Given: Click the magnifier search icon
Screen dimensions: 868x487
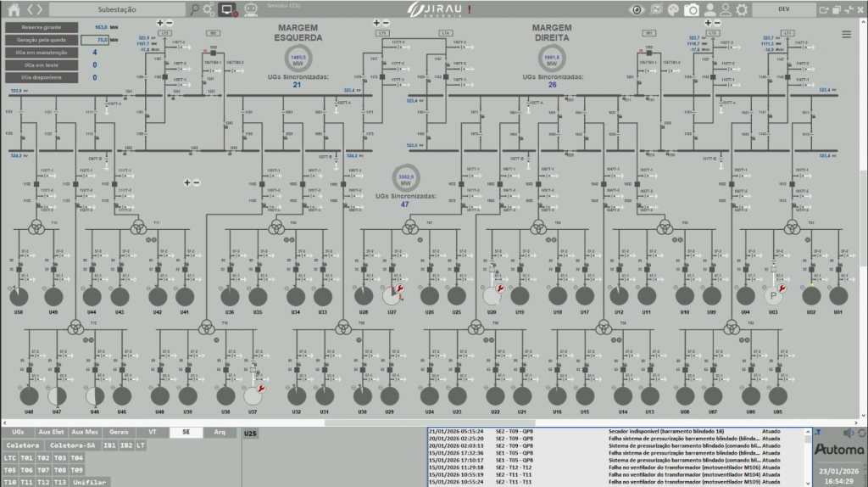Looking at the screenshot, I should [195, 9].
